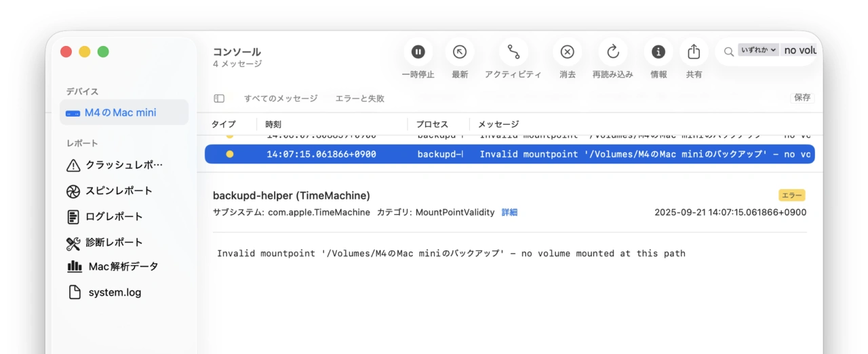The image size is (868, 354).
Task: Open the いずれか search scope dropdown
Action: point(759,50)
